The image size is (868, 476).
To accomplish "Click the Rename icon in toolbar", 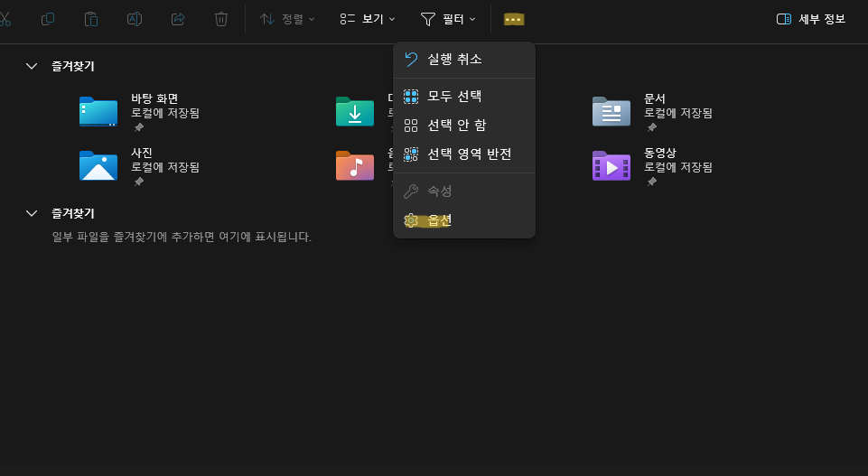I will pyautogui.click(x=135, y=19).
